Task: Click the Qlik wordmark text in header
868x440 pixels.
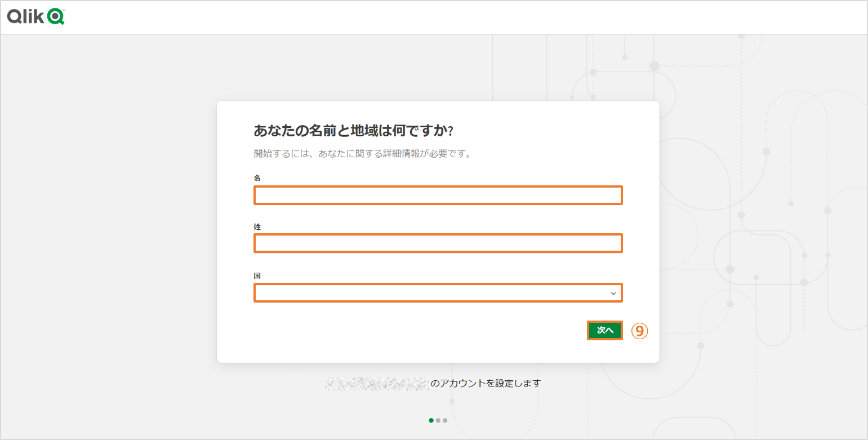Action: pos(26,17)
